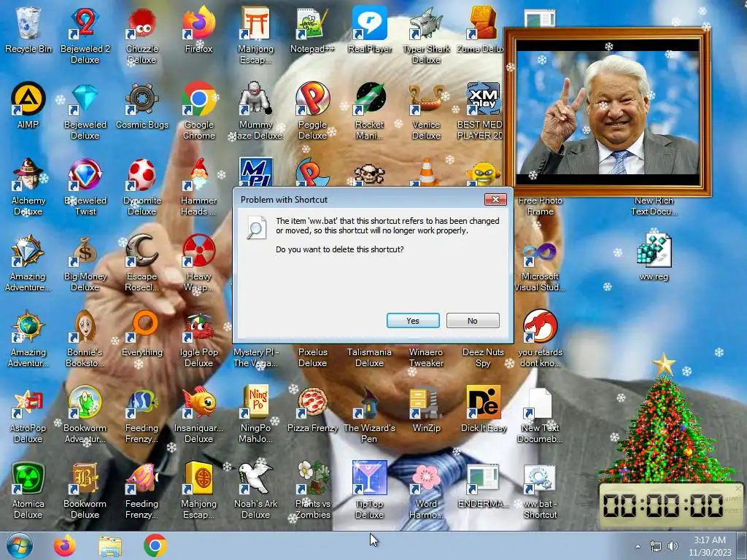747x560 pixels.
Task: Select the Chuzzle Deluxe icon
Action: (x=142, y=35)
